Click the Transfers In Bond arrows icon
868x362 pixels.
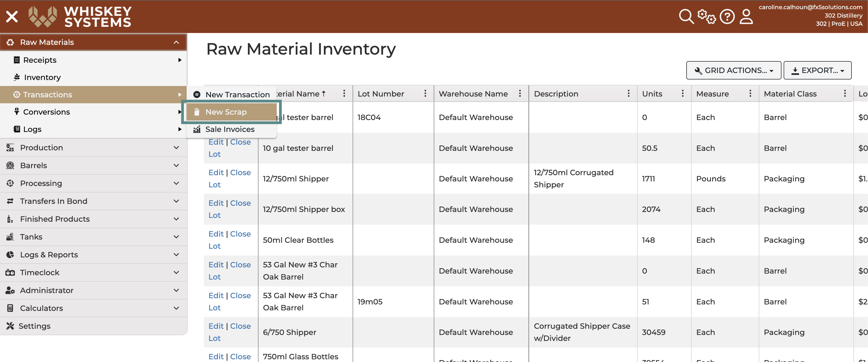coord(10,201)
